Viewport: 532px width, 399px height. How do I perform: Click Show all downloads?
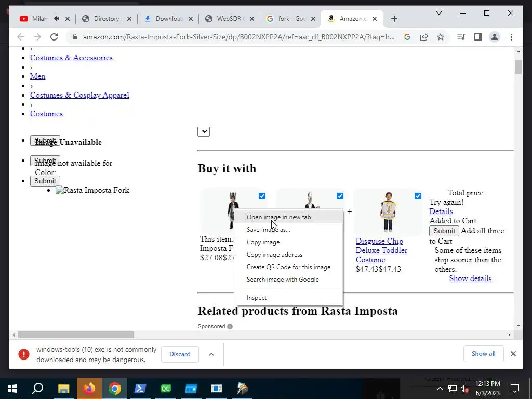pyautogui.click(x=484, y=354)
